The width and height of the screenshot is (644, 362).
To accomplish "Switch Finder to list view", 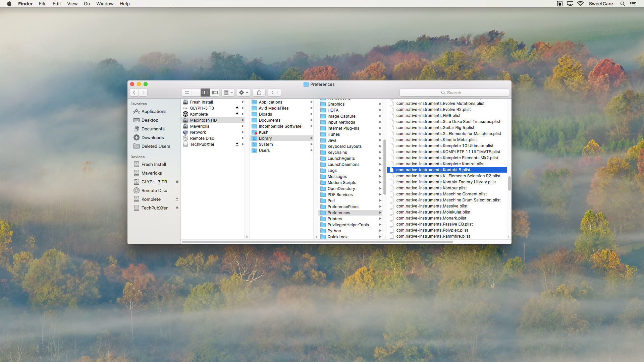I will pyautogui.click(x=196, y=93).
